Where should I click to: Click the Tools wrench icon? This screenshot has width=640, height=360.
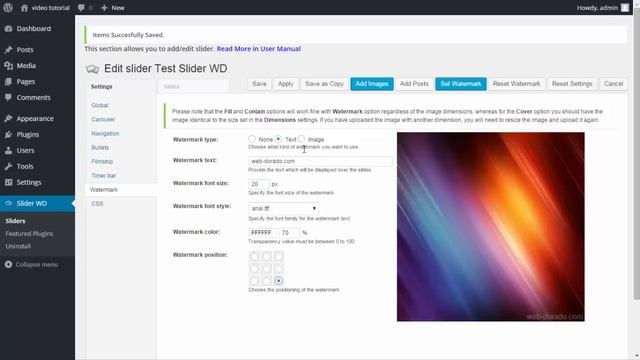[x=9, y=166]
